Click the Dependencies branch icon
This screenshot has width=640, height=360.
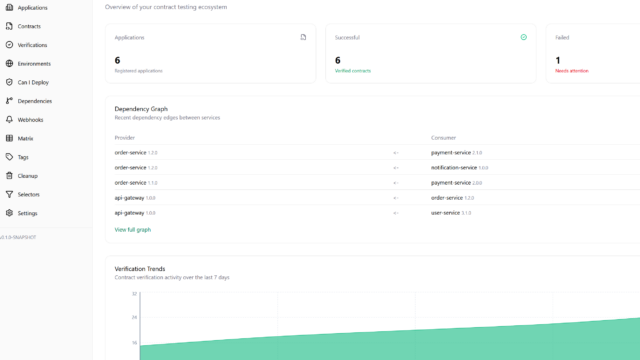(9, 101)
